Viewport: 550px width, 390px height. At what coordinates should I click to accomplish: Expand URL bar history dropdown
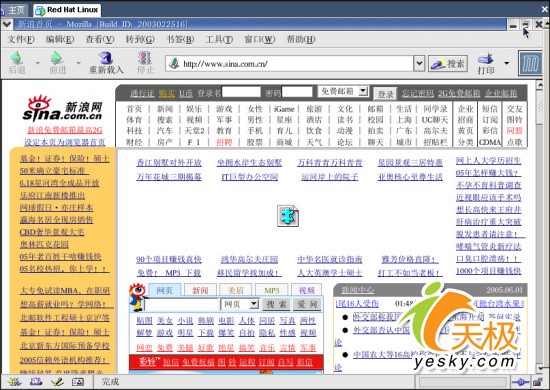click(x=419, y=64)
